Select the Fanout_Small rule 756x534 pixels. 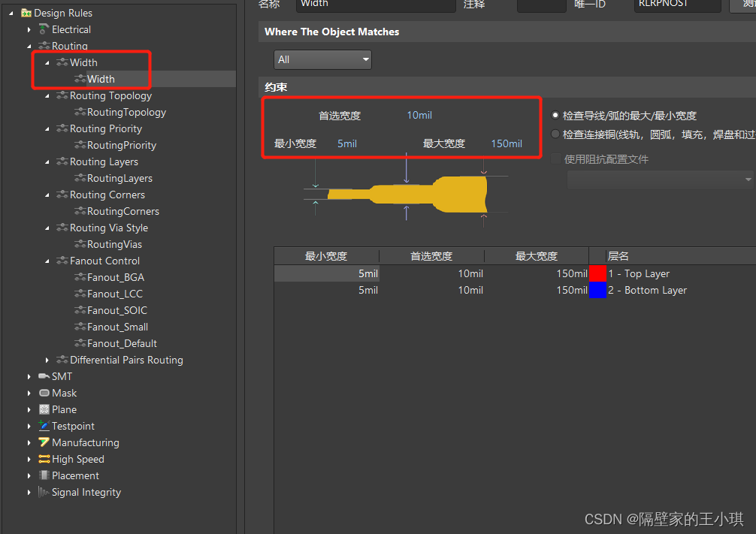117,327
